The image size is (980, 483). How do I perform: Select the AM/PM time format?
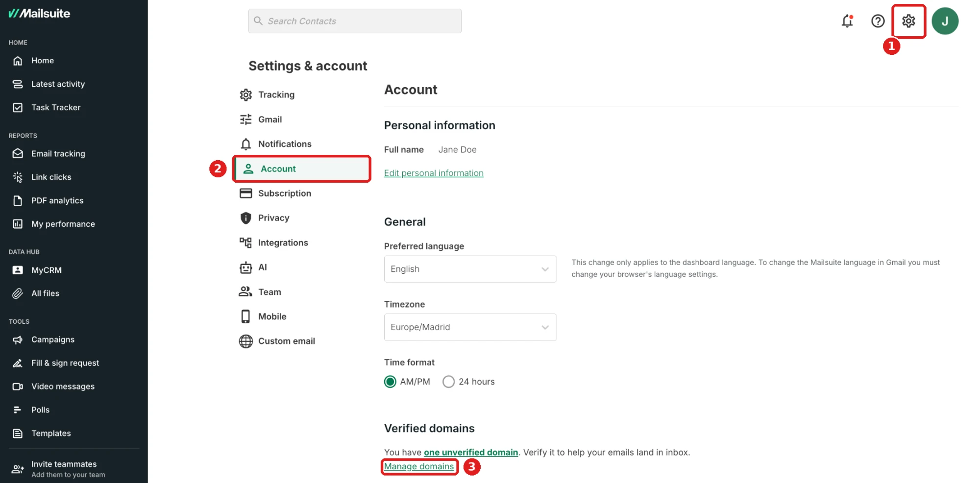coord(390,382)
